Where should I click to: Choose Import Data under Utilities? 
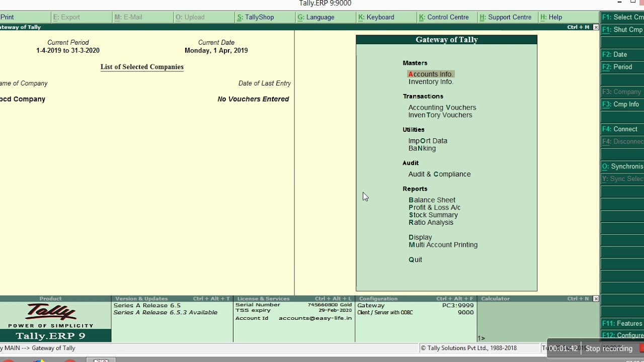pyautogui.click(x=428, y=141)
